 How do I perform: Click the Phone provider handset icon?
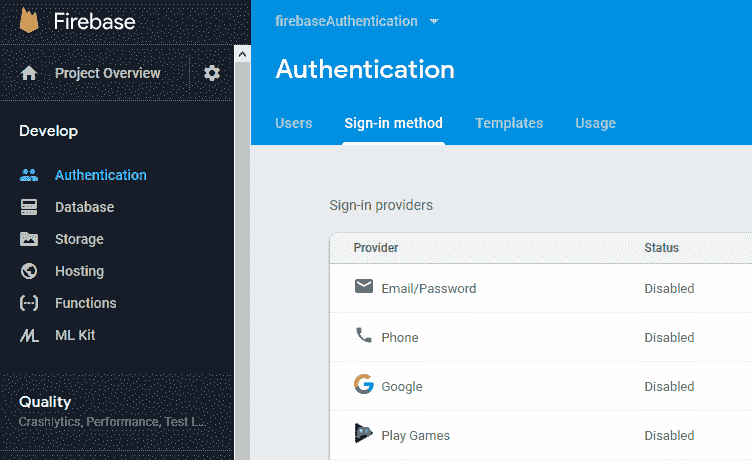364,335
